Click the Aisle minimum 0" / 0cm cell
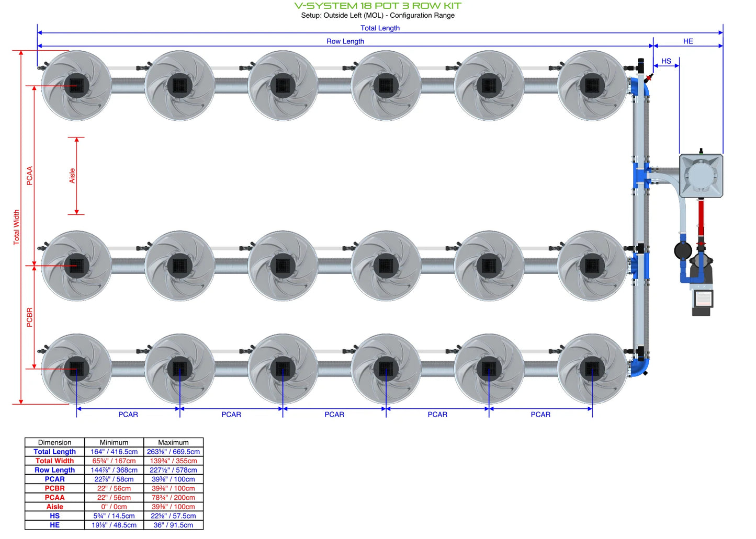756x539 pixels. point(114,507)
